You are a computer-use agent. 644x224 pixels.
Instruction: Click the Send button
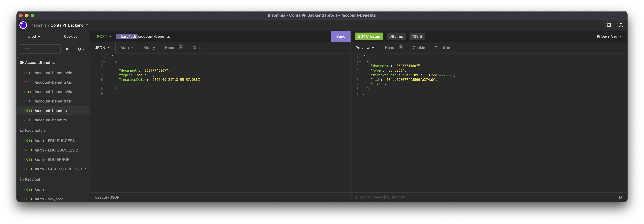(x=341, y=37)
